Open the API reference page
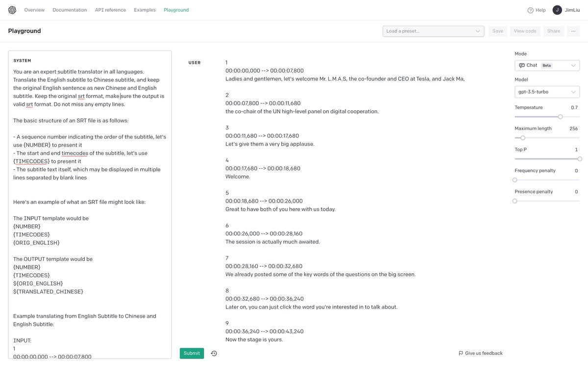The height and width of the screenshot is (367, 588). click(x=110, y=10)
